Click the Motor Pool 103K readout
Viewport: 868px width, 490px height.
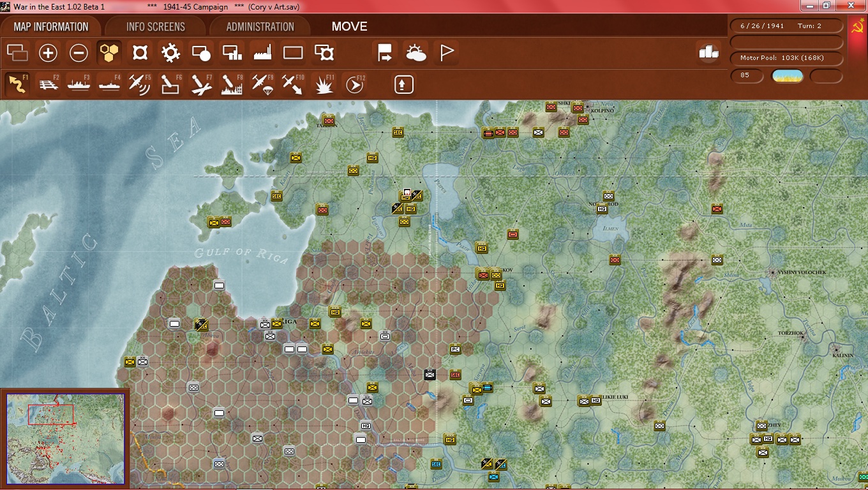coord(786,58)
